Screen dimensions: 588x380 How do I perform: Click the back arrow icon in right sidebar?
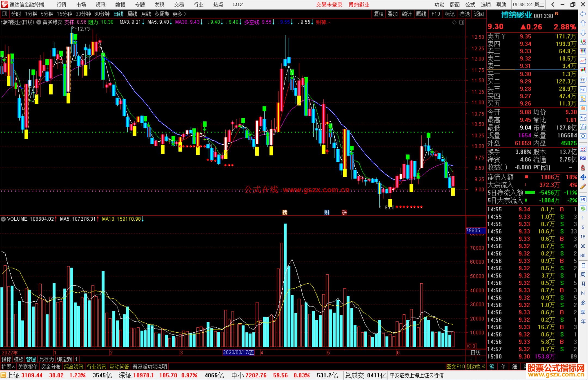pyautogui.click(x=583, y=14)
